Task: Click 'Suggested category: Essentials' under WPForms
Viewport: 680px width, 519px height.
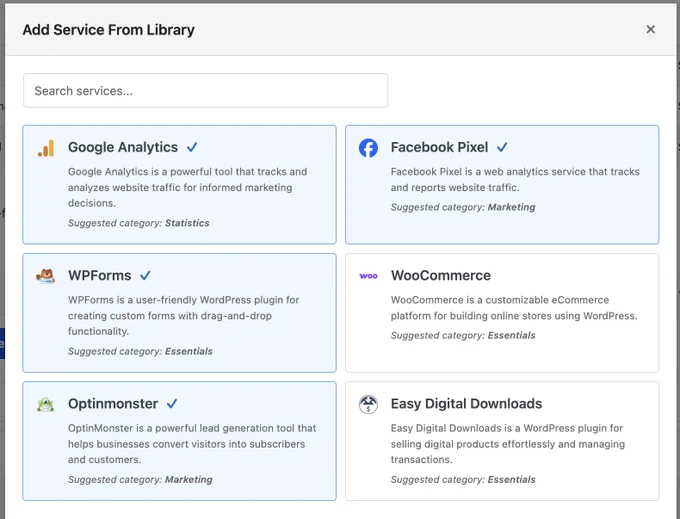Action: pos(140,351)
